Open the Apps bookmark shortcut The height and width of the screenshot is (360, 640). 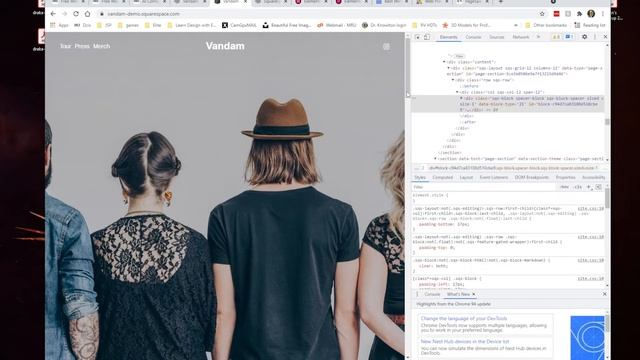point(60,25)
